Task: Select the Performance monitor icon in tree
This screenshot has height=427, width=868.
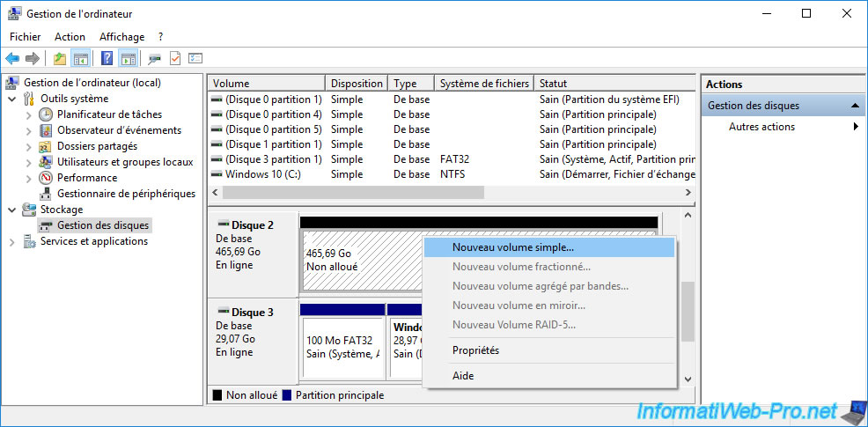Action: (46, 178)
